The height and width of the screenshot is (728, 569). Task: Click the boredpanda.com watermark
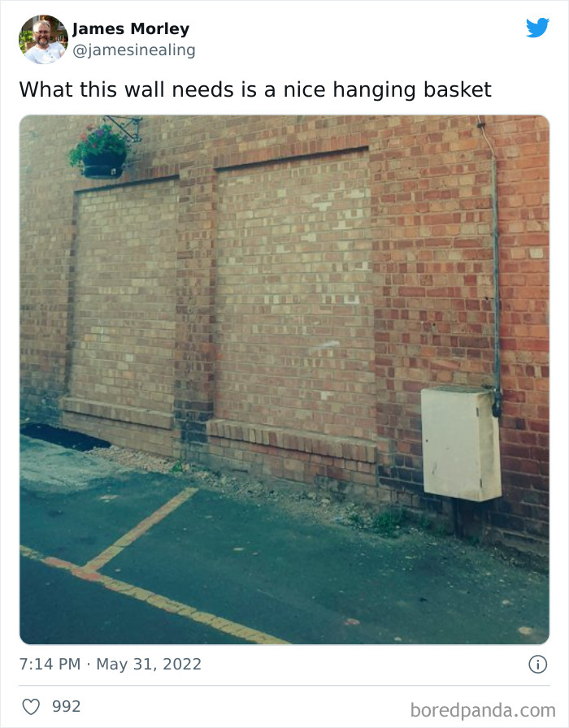coord(483,710)
